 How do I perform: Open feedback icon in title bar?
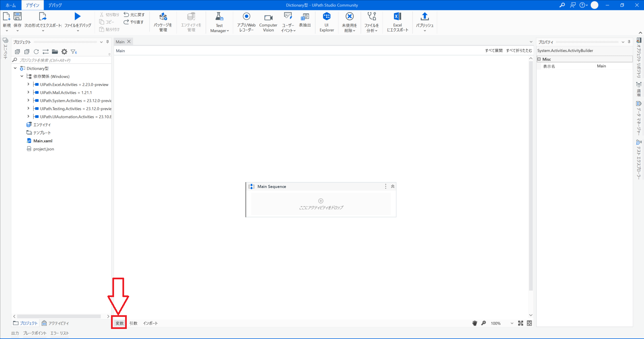pyautogui.click(x=573, y=5)
